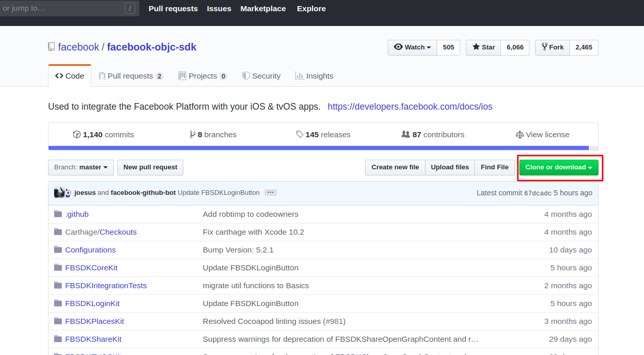Open the FBSDKShareKit folder

(x=93, y=339)
